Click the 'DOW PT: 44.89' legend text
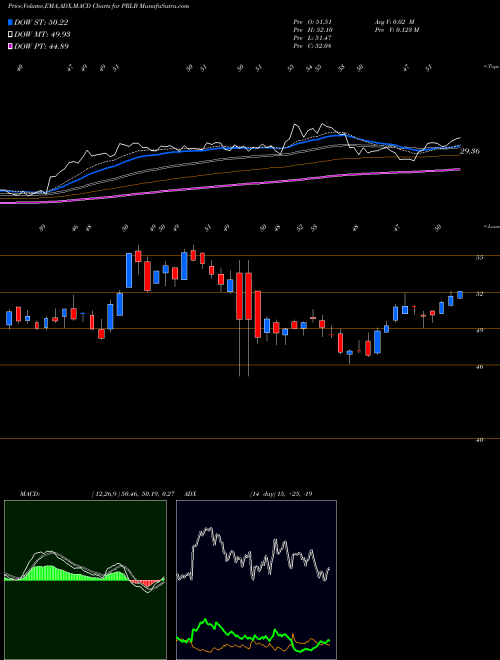The height and width of the screenshot is (660, 500). tap(42, 46)
